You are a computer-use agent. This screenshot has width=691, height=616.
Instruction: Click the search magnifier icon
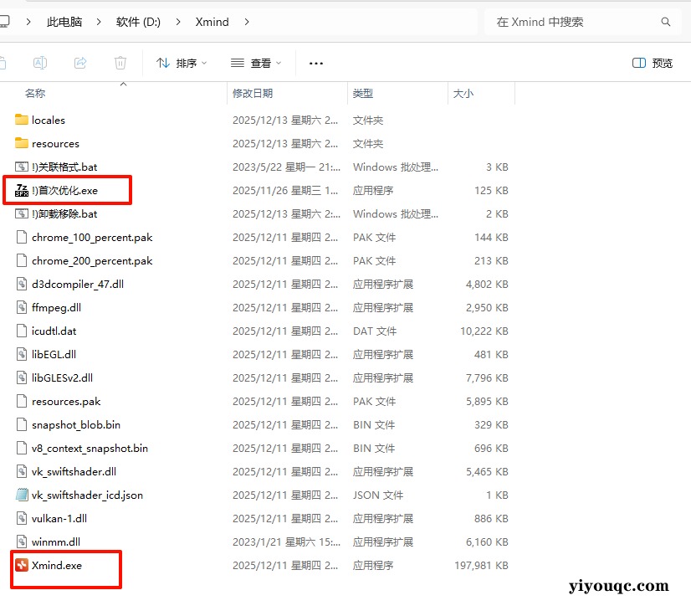(x=666, y=22)
